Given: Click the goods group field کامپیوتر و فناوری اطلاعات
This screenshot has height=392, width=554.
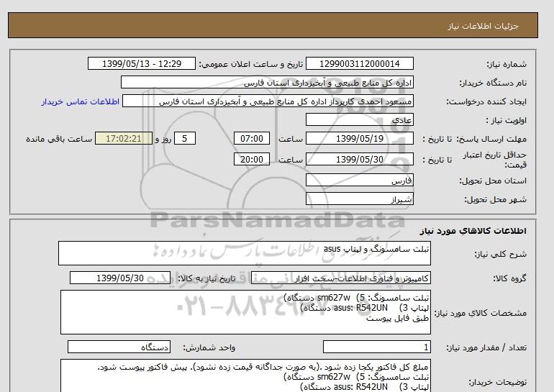Looking at the screenshot, I should point(341,278).
